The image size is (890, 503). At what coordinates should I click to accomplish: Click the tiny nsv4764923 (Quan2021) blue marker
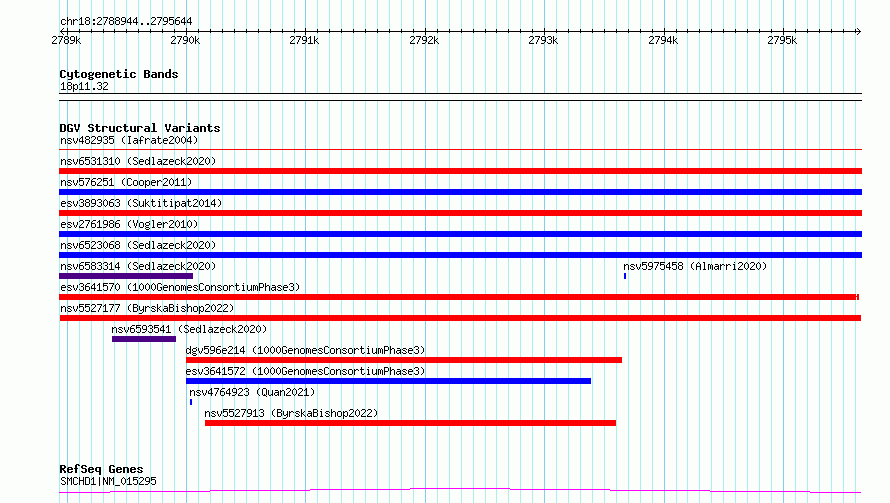click(x=191, y=402)
